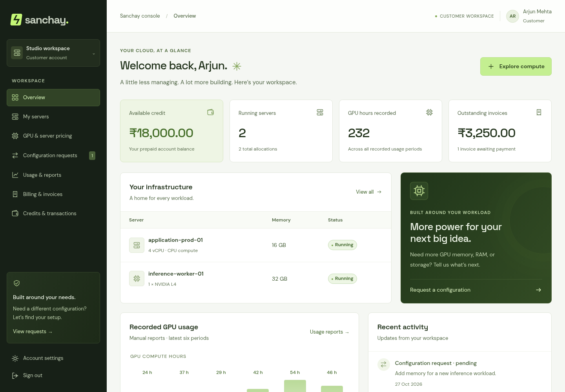Click the Overview breadcrumb

185,16
